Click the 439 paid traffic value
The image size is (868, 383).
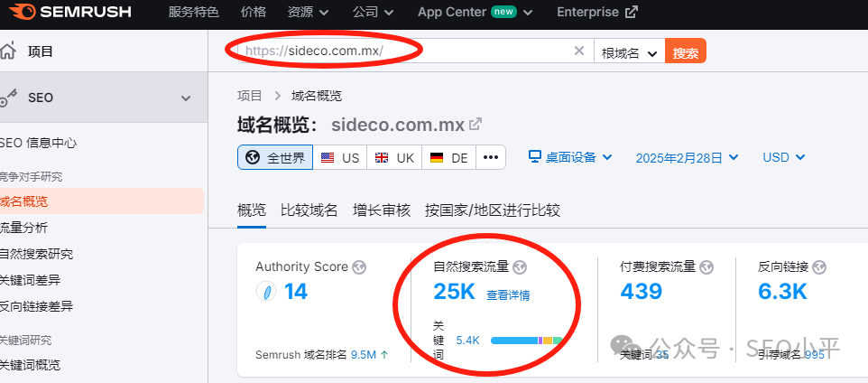tap(641, 291)
